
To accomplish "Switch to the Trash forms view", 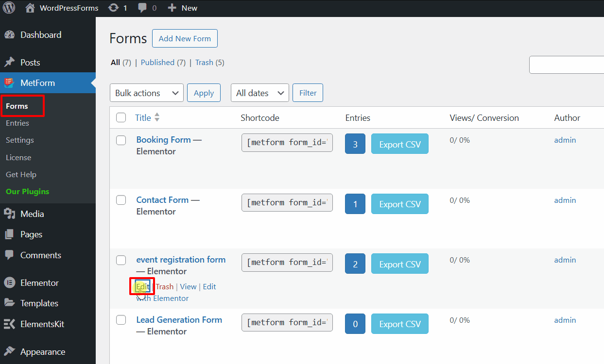I will point(203,62).
